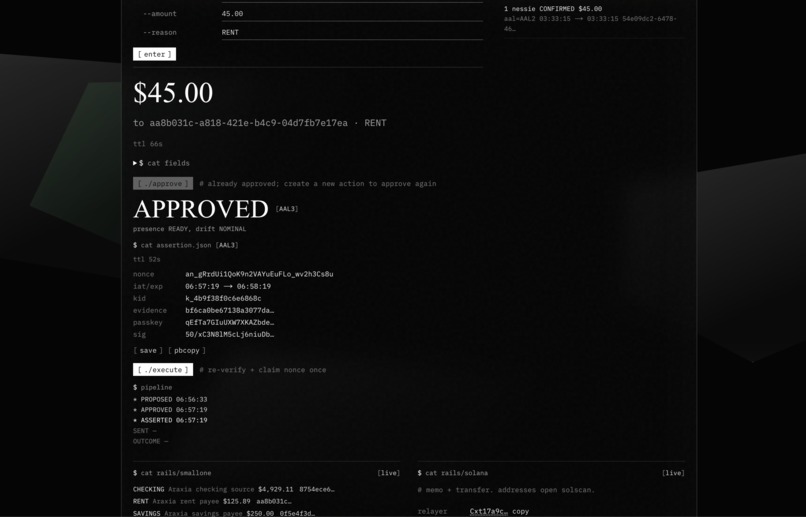The width and height of the screenshot is (806, 517).
Task: Click the '# memo + transfer' solscan comment
Action: click(506, 490)
